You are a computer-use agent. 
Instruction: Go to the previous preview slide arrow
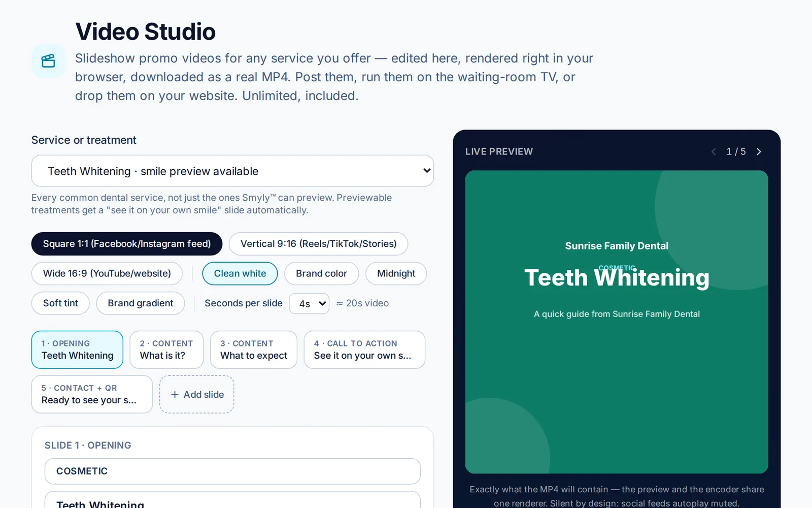[x=714, y=151]
